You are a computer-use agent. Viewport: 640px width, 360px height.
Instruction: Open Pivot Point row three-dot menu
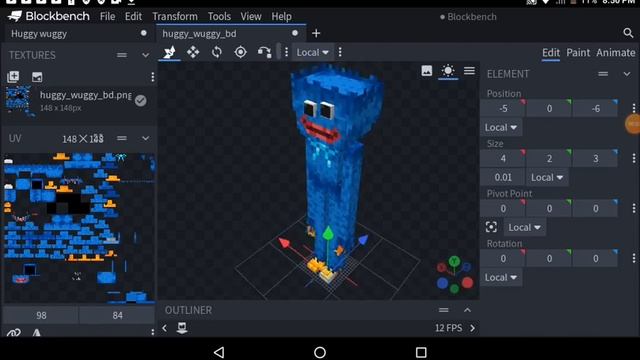(x=633, y=208)
